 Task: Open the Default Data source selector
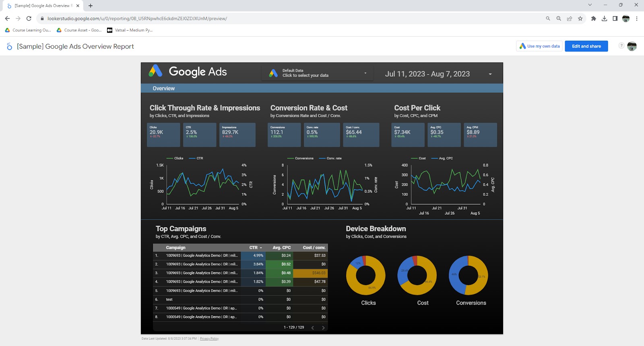318,73
